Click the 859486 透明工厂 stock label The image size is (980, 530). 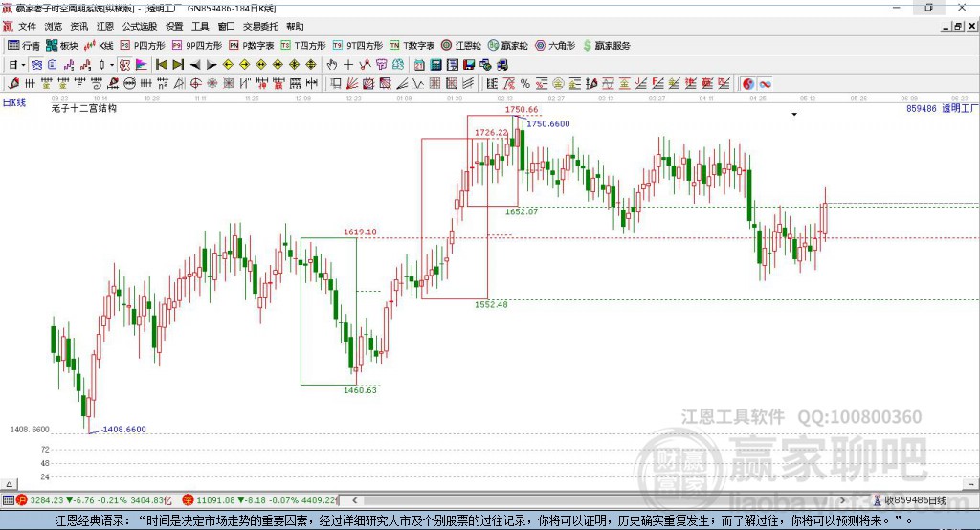click(x=942, y=108)
